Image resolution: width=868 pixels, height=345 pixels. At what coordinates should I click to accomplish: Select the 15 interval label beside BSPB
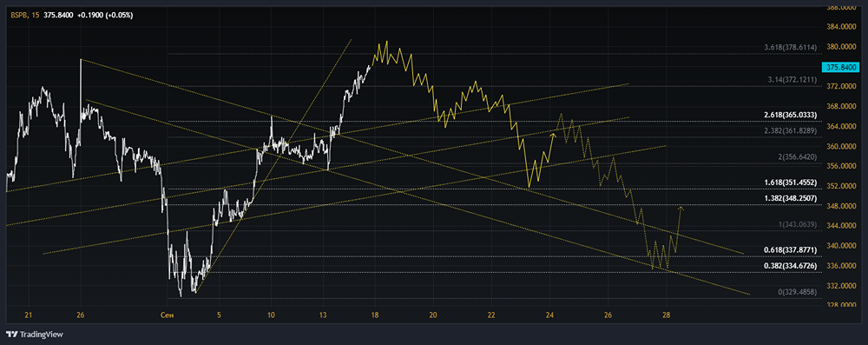point(35,15)
